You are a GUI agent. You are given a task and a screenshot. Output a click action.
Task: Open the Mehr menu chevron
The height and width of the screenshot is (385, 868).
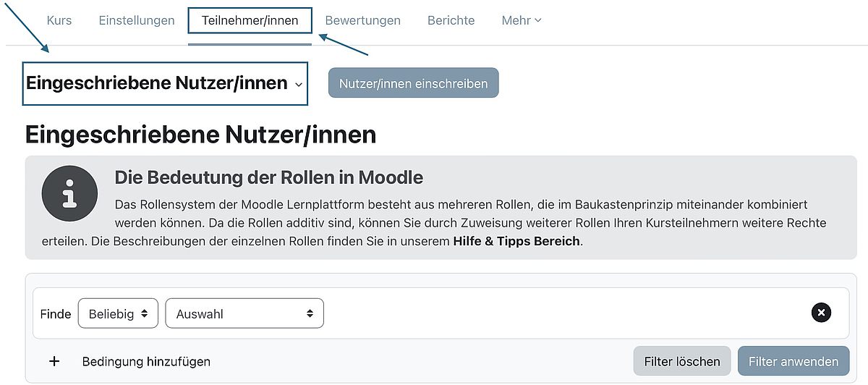click(x=538, y=20)
